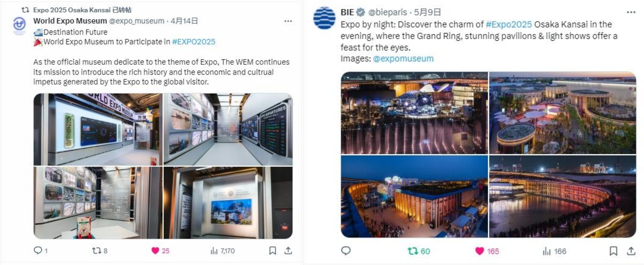Open more options for BIE post
Viewport: 644px width, 265px height.
coord(631,12)
